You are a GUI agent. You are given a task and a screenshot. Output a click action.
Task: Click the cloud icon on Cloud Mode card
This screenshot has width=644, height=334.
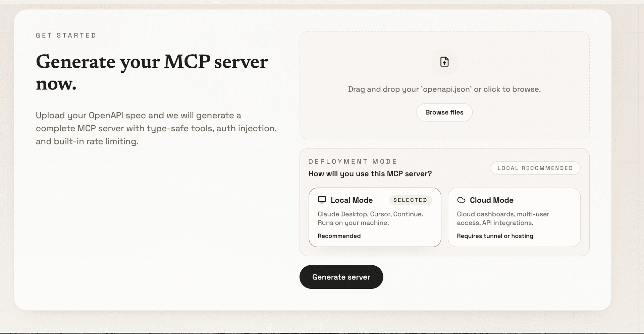pyautogui.click(x=461, y=200)
